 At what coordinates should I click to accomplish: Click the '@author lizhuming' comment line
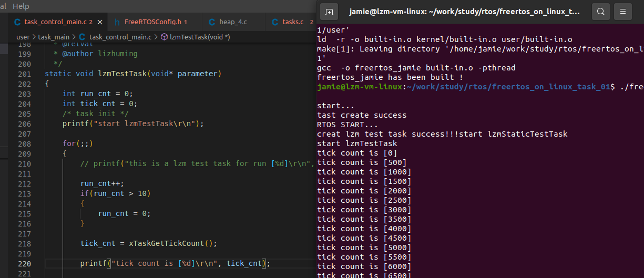tap(96, 54)
